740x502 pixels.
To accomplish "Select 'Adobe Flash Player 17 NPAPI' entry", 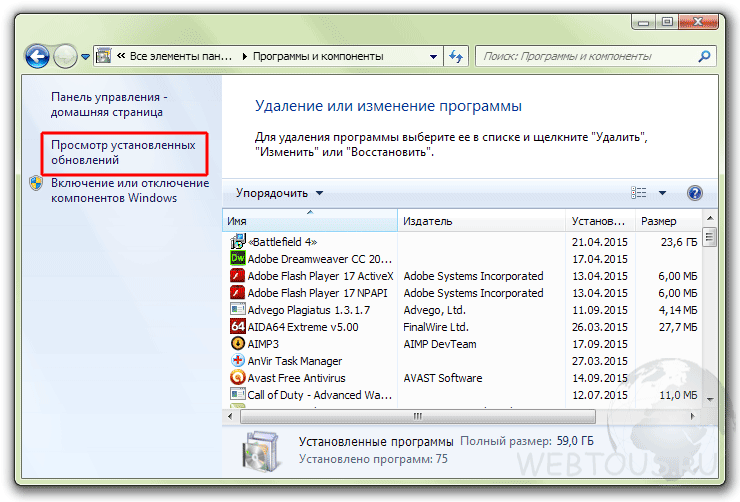I will [x=318, y=293].
